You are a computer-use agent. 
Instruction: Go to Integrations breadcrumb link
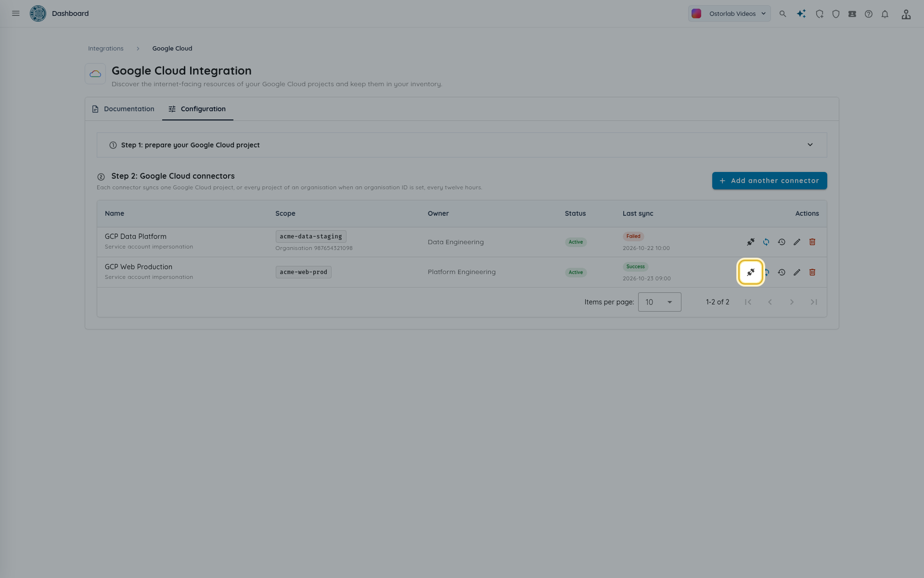point(106,49)
